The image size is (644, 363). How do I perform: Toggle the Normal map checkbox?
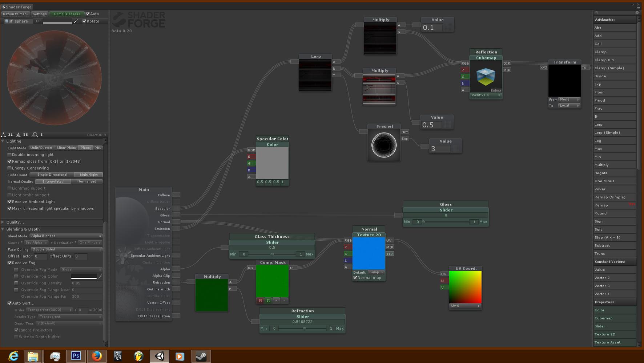355,278
